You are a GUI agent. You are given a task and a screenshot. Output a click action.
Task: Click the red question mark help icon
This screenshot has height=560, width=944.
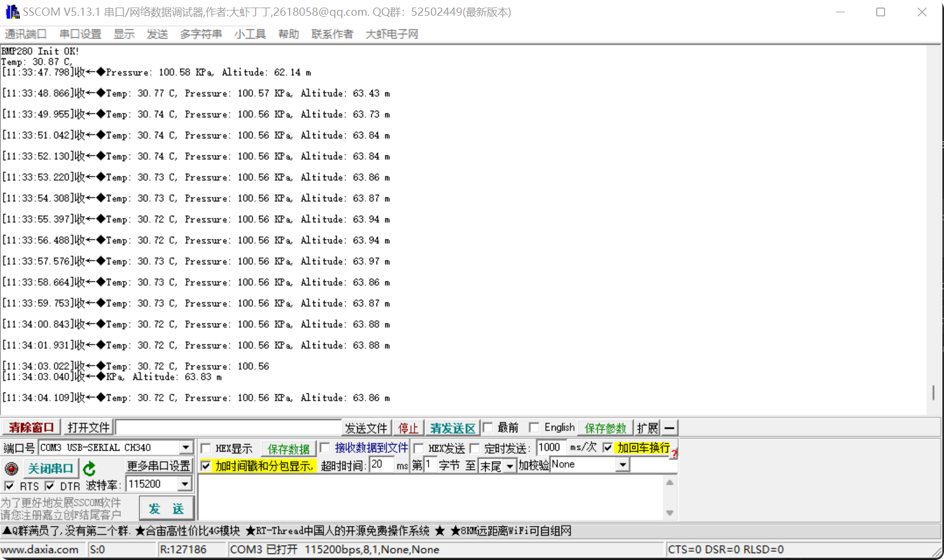(x=674, y=453)
